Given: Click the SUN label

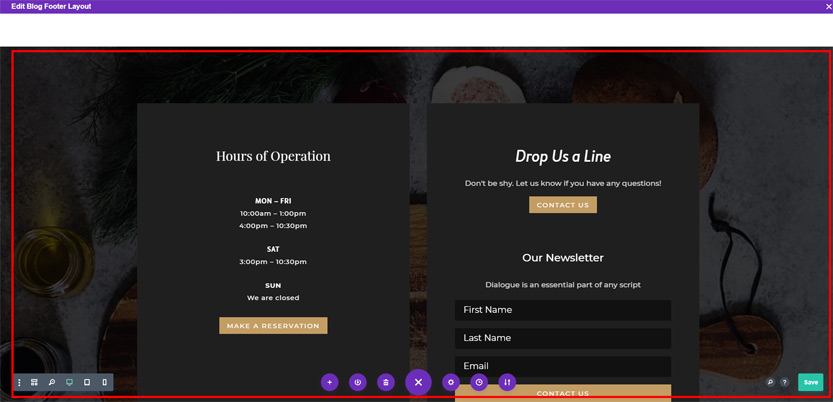Looking at the screenshot, I should [273, 286].
